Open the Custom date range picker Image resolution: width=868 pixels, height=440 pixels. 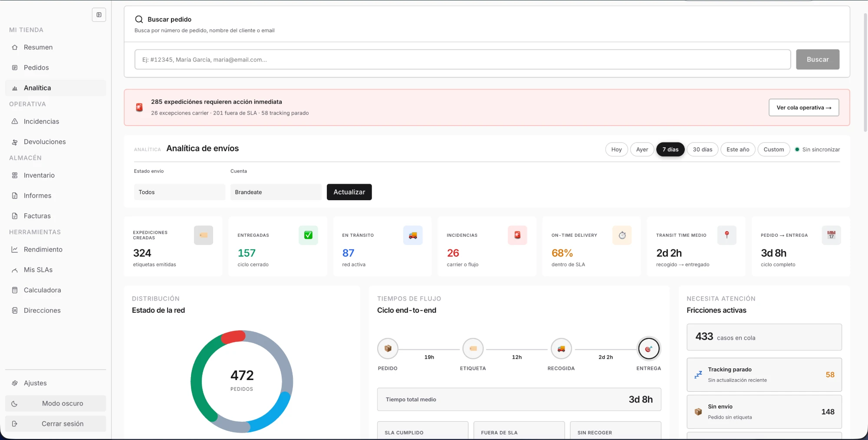[774, 149]
